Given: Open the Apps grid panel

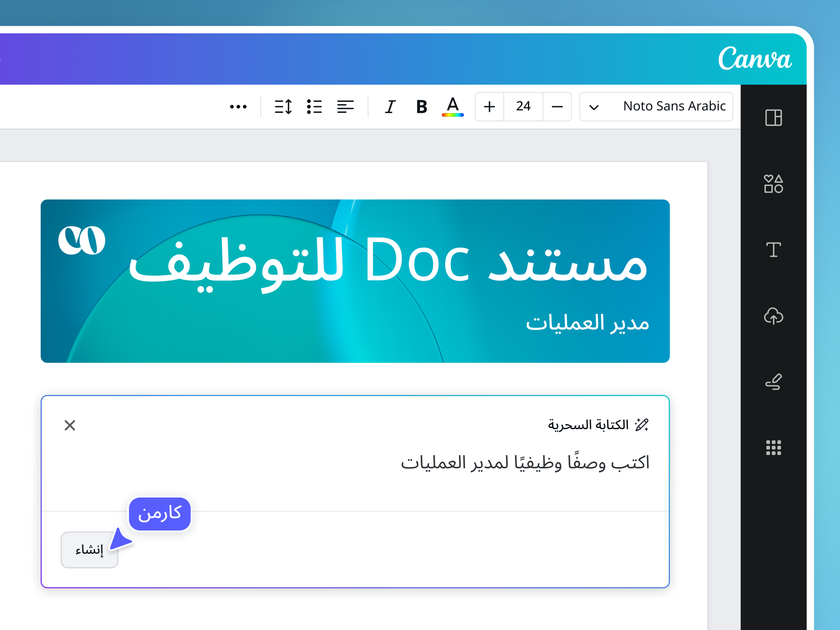Looking at the screenshot, I should pyautogui.click(x=774, y=448).
